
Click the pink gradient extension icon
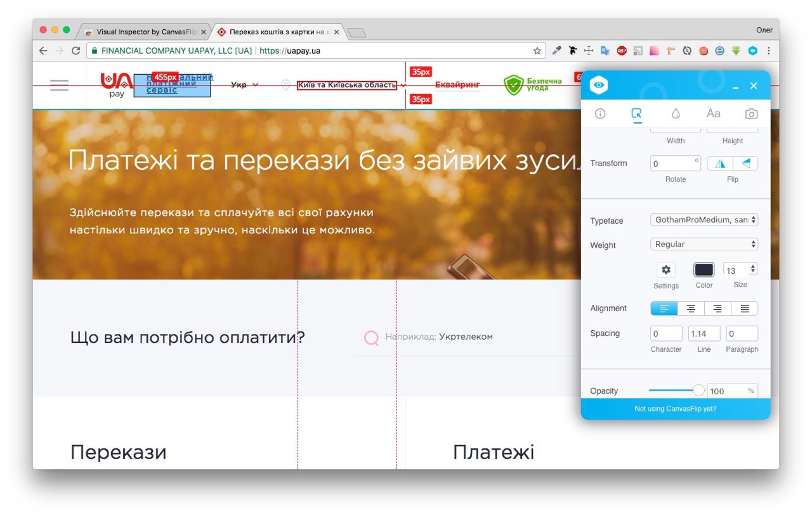tap(654, 51)
